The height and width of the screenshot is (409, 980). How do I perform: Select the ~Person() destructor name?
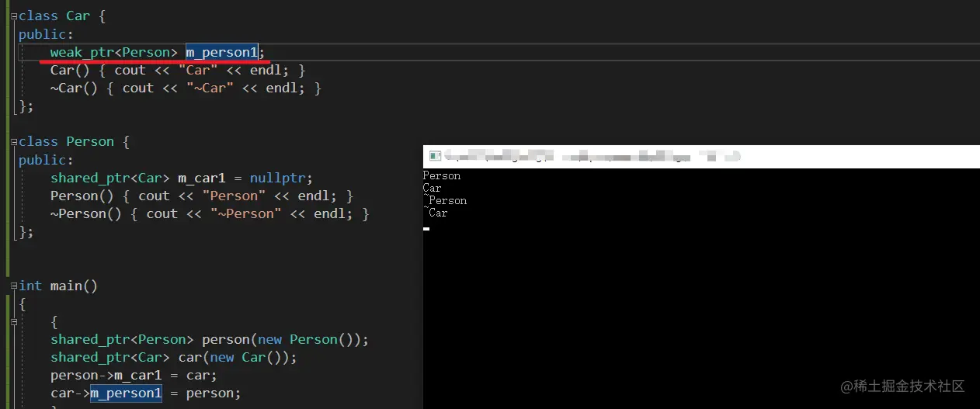78,213
